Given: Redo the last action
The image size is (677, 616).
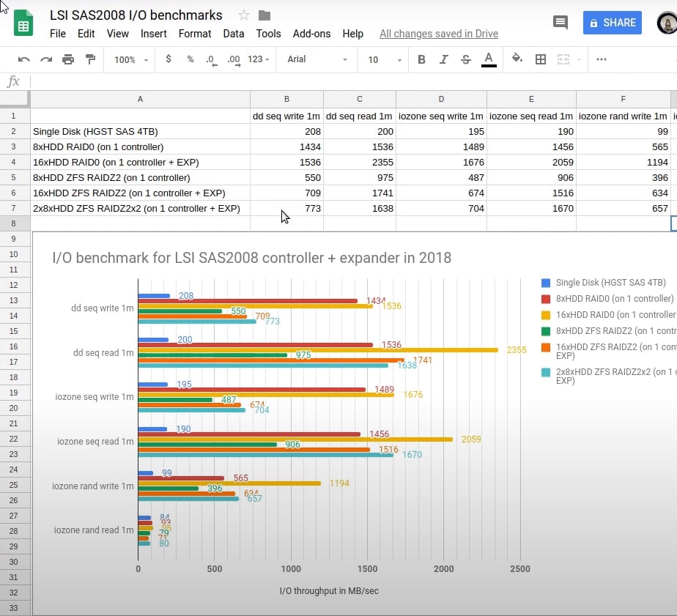Looking at the screenshot, I should pos(45,59).
